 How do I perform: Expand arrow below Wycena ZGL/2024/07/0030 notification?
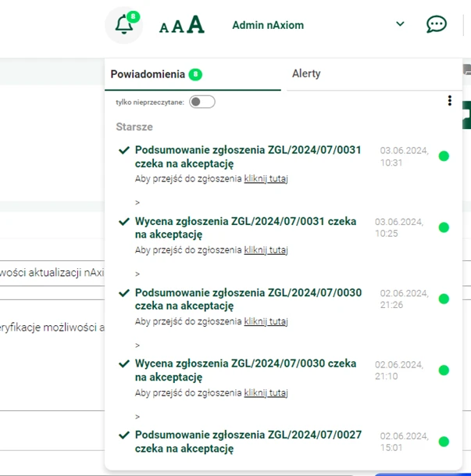click(137, 417)
